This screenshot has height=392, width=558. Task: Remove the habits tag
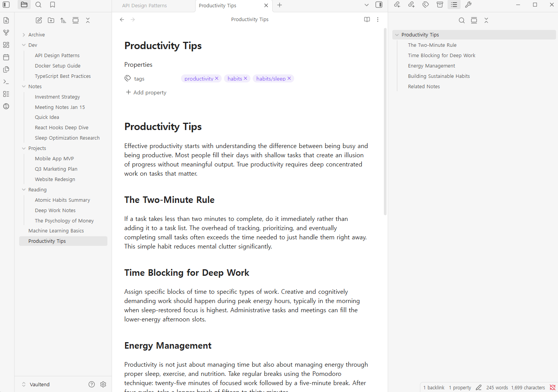(245, 78)
